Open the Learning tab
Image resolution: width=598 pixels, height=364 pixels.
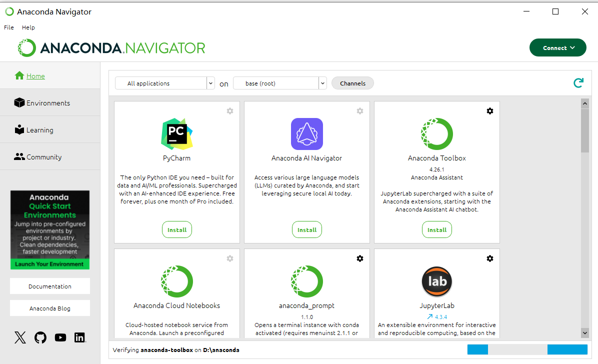[50, 130]
